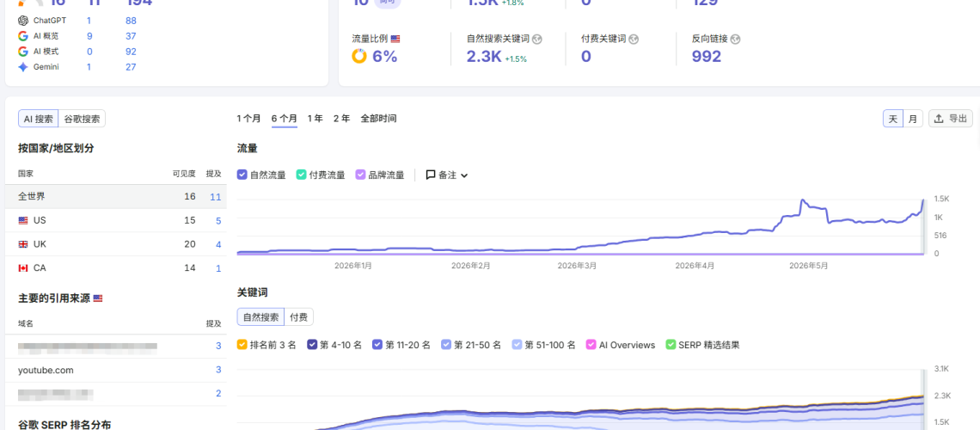Click the US flag in the country table
This screenshot has width=980, height=430.
pos(23,220)
